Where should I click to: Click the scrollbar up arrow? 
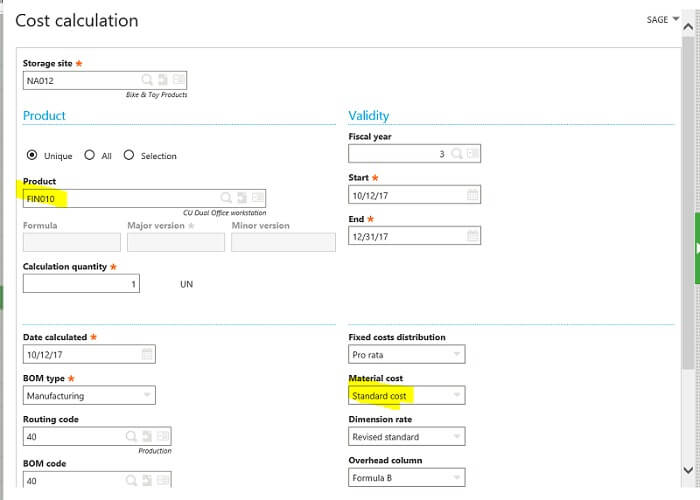[x=688, y=27]
